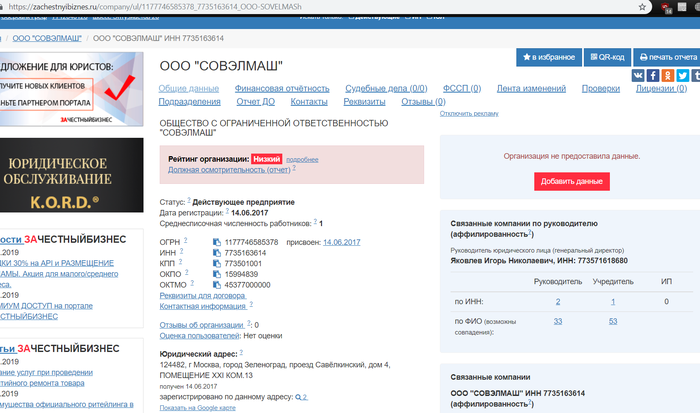Click the 'в избранное' button

pyautogui.click(x=548, y=57)
